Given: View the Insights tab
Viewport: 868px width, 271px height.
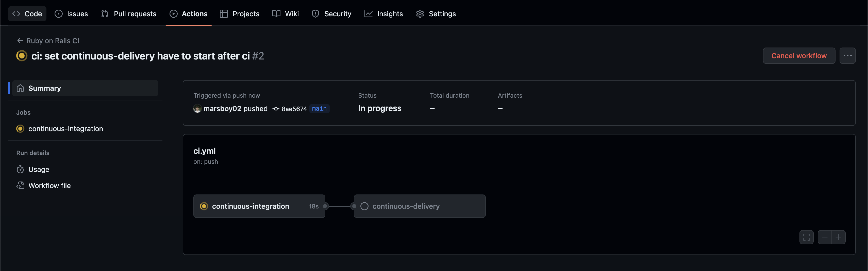Looking at the screenshot, I should [383, 13].
